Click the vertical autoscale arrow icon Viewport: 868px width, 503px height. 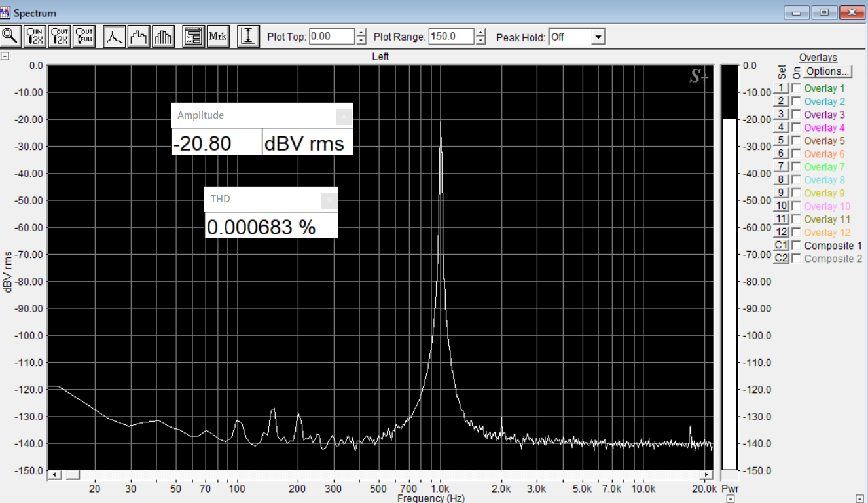click(248, 36)
